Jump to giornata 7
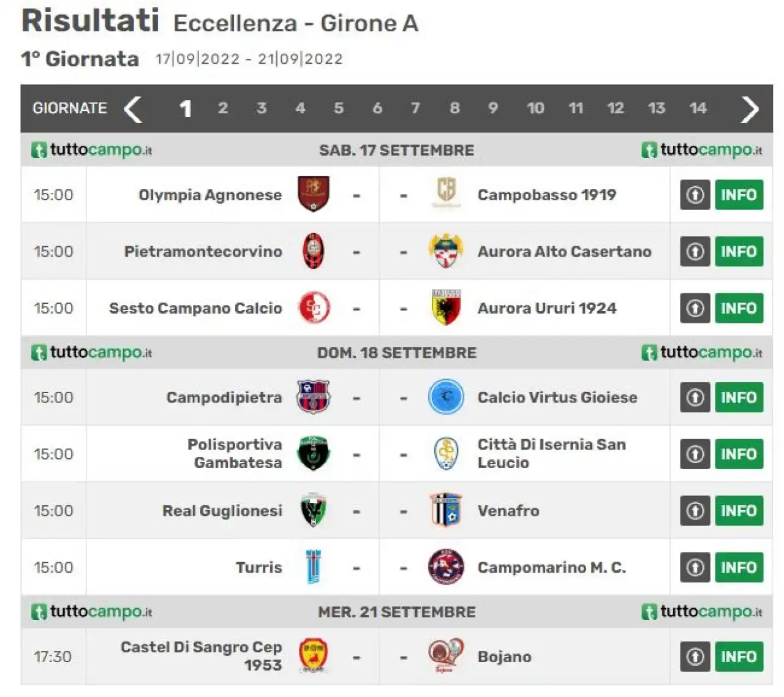The height and width of the screenshot is (697, 784). (415, 108)
